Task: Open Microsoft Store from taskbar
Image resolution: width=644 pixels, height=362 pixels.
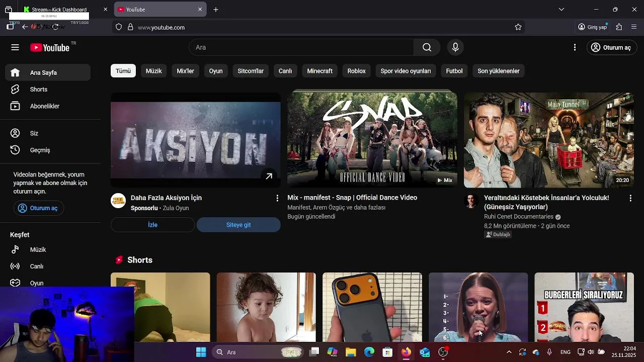Action: pyautogui.click(x=387, y=352)
